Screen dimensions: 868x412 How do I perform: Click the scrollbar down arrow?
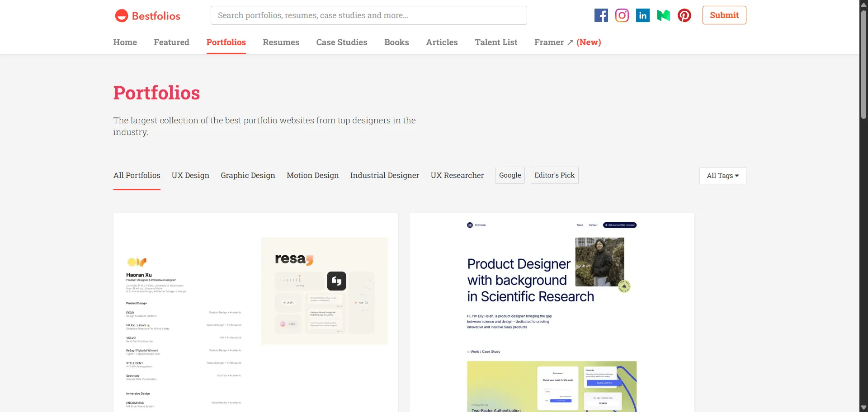(x=863, y=408)
